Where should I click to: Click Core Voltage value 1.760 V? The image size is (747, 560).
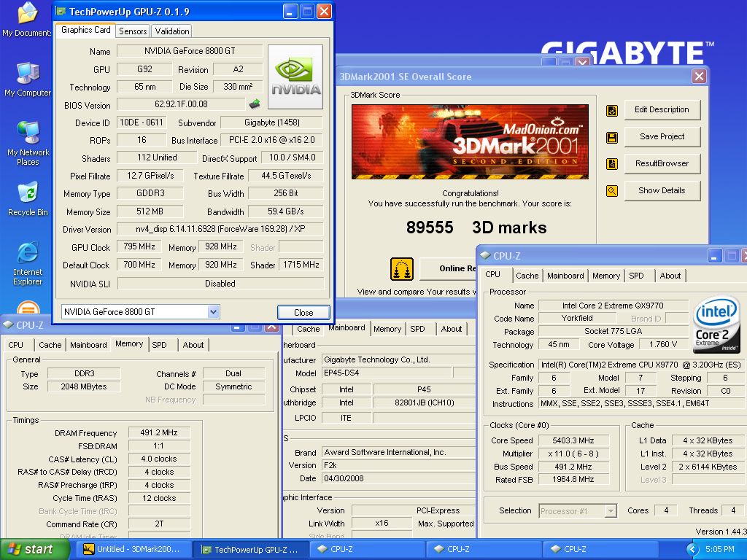coord(662,344)
